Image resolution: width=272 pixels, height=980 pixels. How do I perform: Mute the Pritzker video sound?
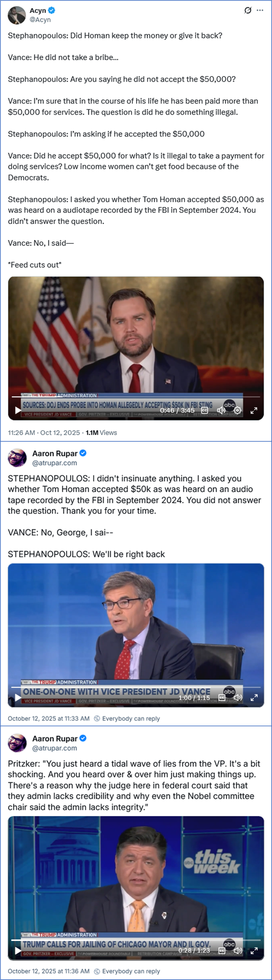point(238,951)
